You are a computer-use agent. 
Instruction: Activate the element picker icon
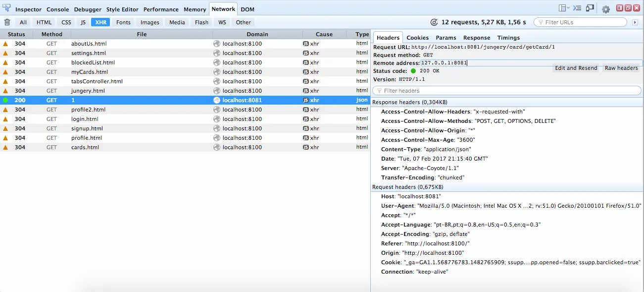(x=6, y=8)
